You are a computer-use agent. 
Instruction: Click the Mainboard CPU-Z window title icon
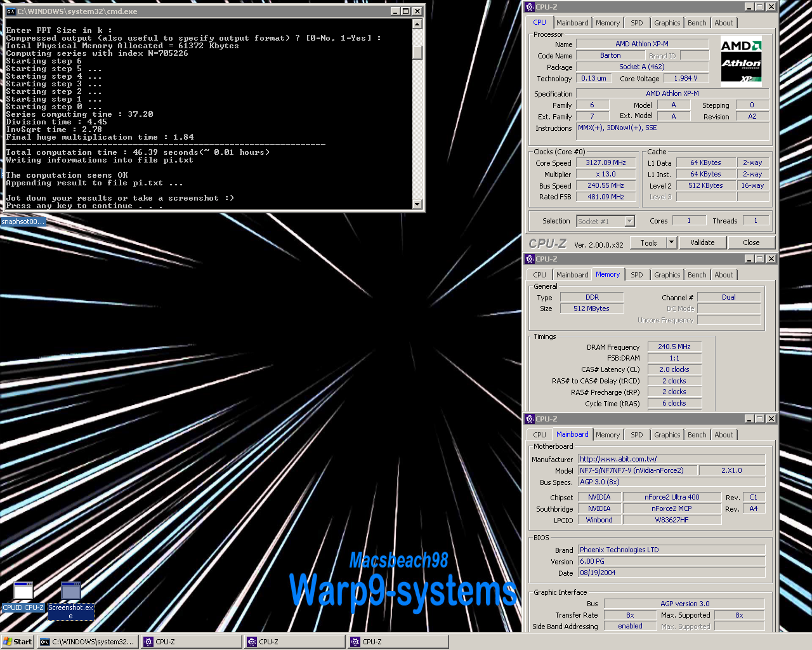[x=530, y=419]
